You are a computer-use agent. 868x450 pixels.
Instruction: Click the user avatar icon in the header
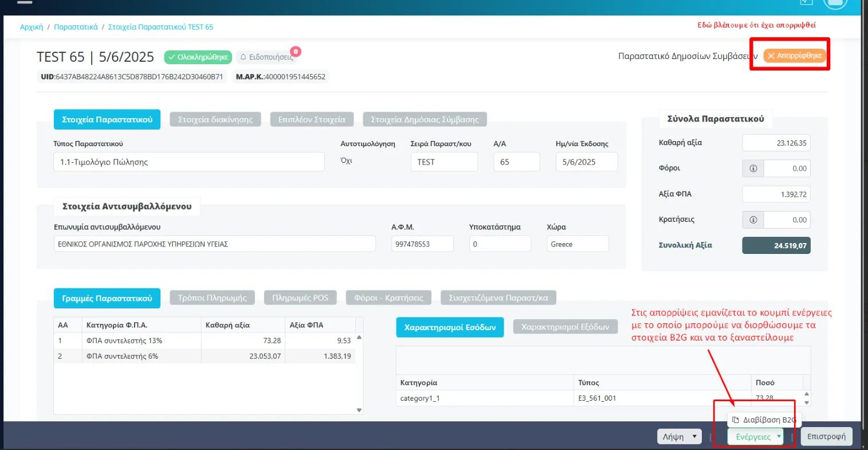click(835, 3)
